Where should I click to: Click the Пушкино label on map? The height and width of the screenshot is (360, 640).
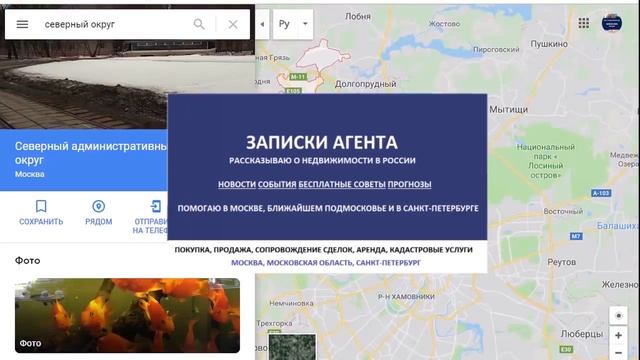549,44
